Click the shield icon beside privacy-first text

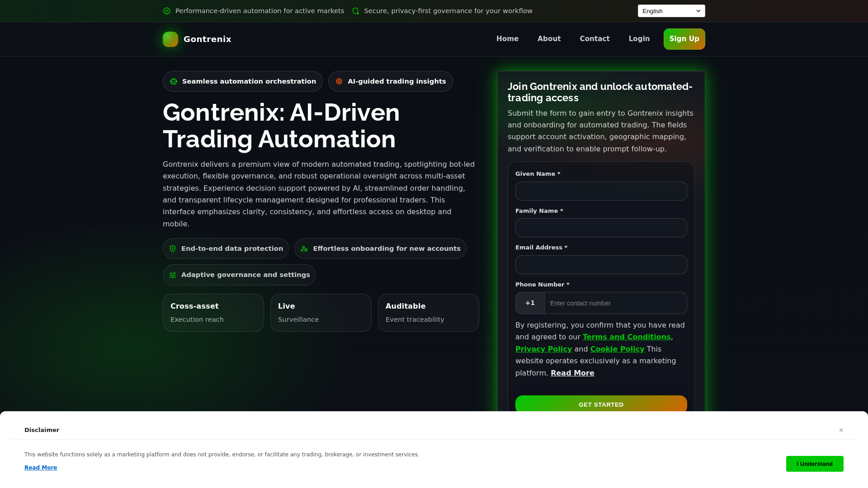pyautogui.click(x=355, y=11)
